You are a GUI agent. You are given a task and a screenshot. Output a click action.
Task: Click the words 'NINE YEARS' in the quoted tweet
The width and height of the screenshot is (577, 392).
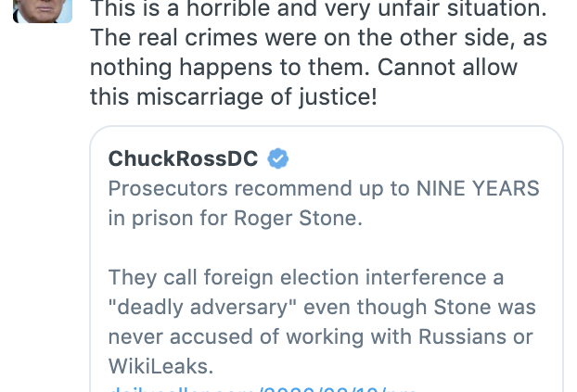tap(480, 188)
